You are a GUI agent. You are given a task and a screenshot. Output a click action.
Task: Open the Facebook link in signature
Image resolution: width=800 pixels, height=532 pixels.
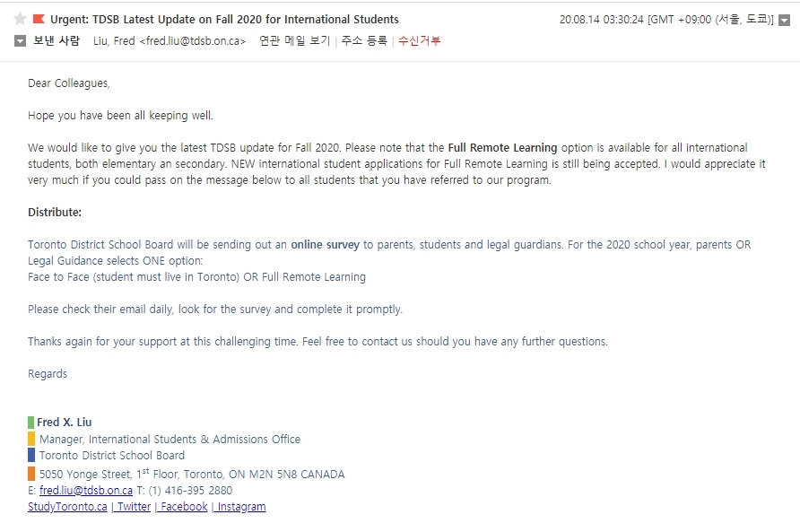click(x=184, y=507)
